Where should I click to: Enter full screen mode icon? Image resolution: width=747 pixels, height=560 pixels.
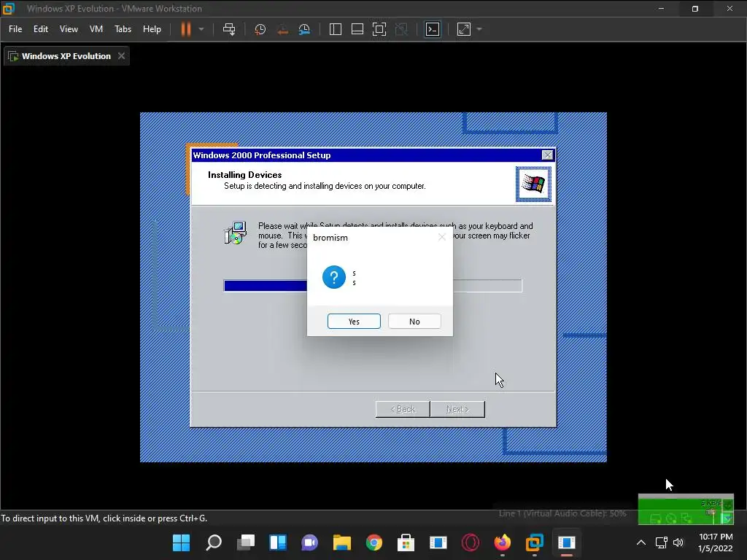point(379,29)
